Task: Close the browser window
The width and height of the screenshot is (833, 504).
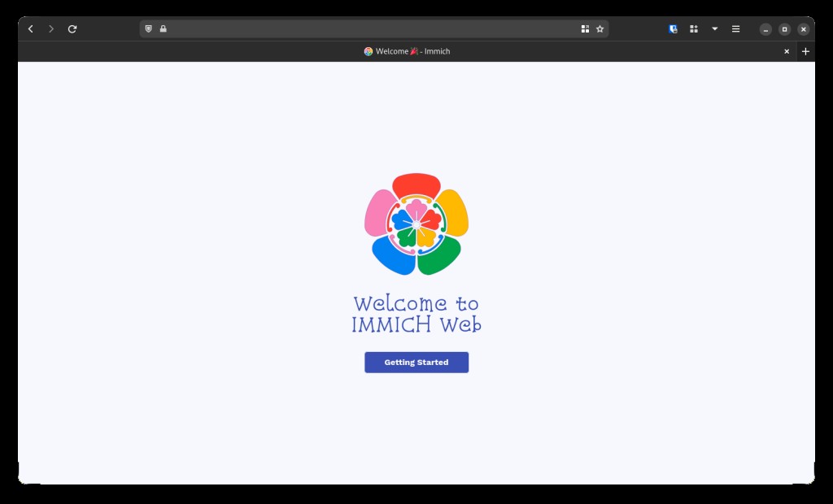Action: click(x=804, y=29)
